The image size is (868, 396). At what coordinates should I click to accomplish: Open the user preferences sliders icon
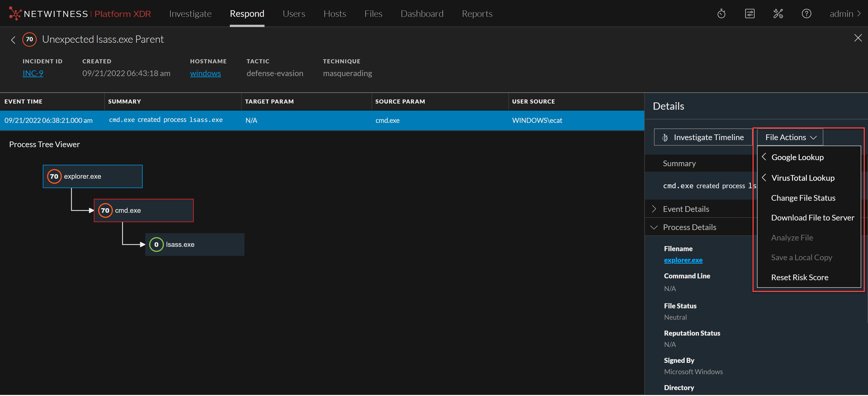750,13
